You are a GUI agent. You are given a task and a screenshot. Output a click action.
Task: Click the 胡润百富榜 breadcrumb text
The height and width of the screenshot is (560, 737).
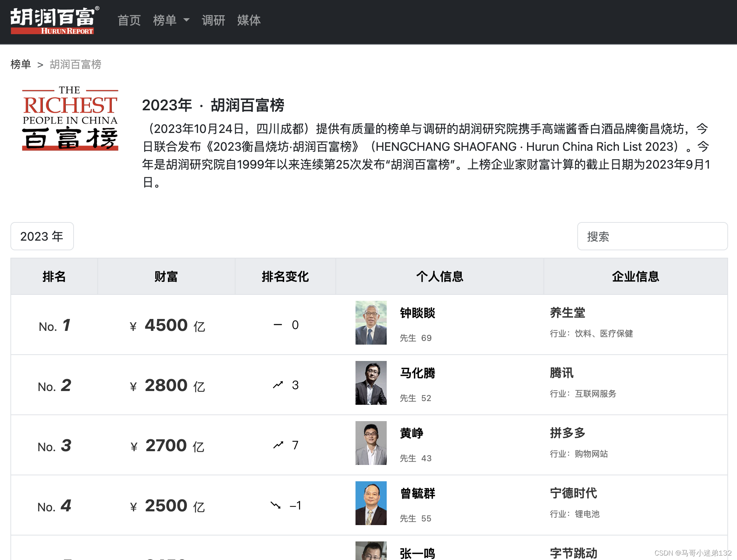pos(75,64)
